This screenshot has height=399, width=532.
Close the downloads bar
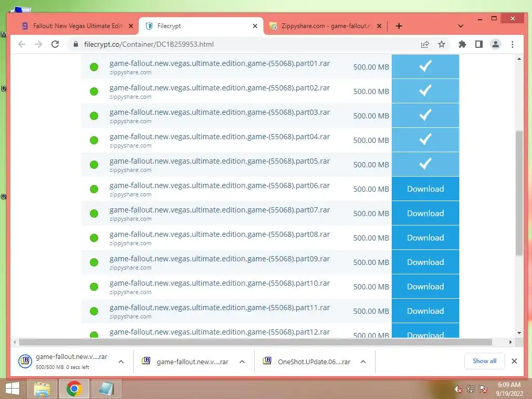[514, 361]
